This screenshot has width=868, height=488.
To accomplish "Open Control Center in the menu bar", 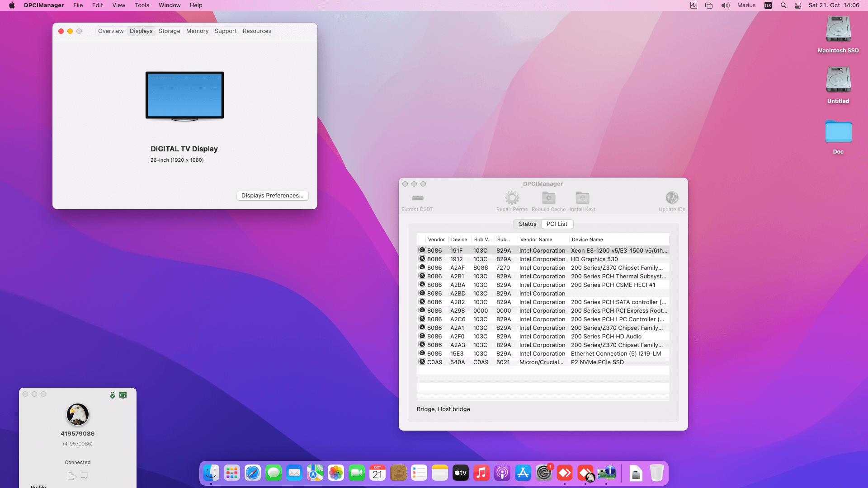I will [x=798, y=5].
